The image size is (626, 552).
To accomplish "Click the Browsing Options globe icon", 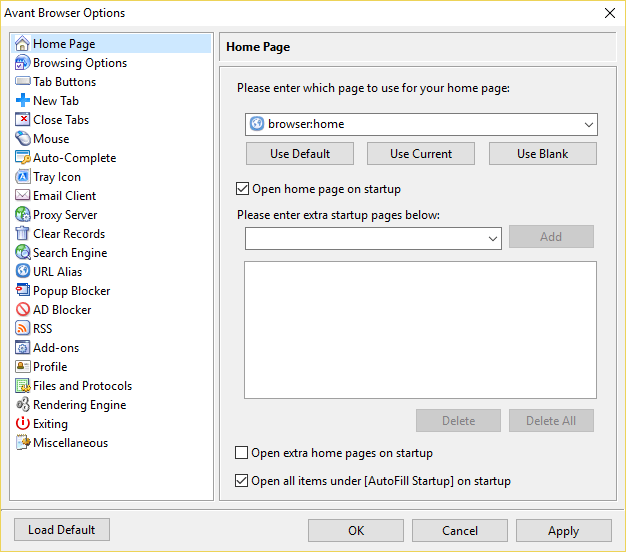I will [22, 63].
